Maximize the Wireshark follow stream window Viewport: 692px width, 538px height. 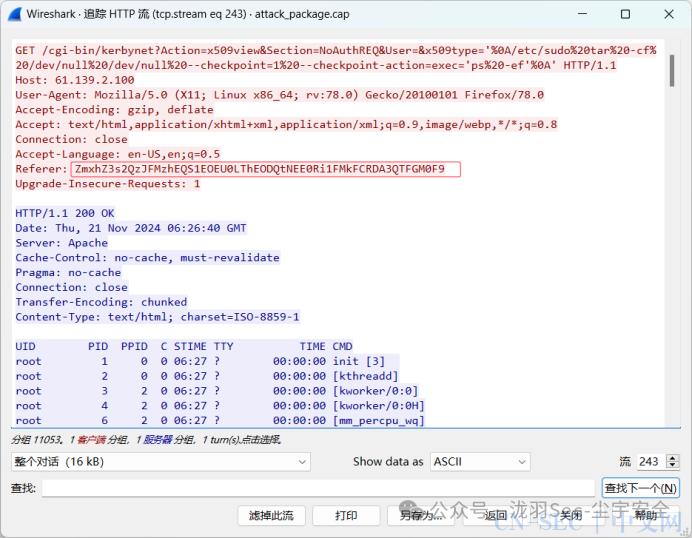pos(625,14)
